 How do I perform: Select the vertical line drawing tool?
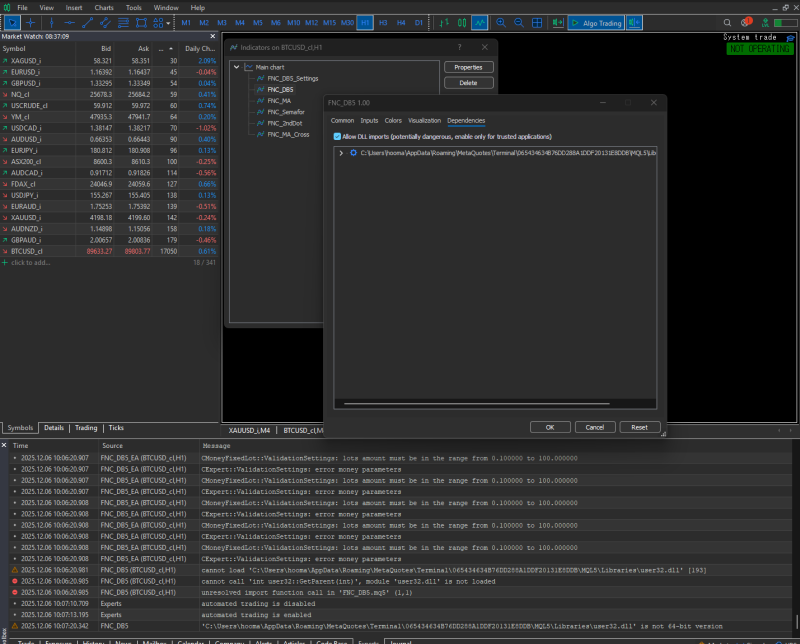[x=51, y=22]
